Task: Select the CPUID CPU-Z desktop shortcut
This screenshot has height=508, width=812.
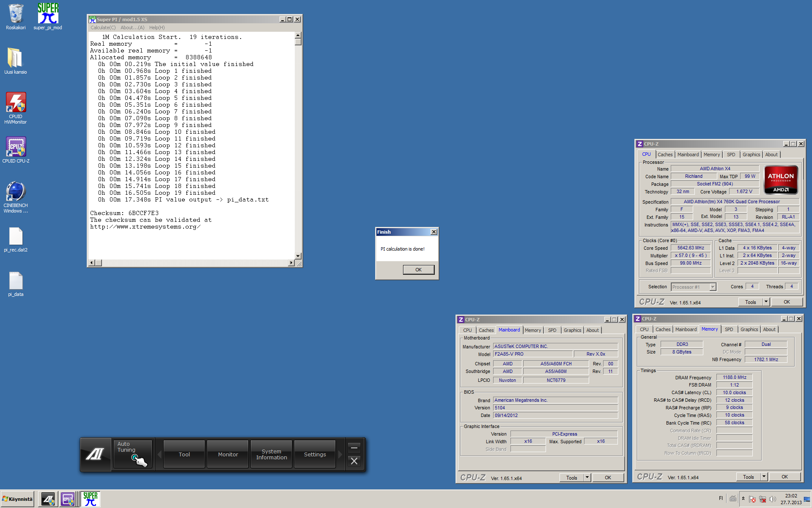Action: click(x=16, y=150)
